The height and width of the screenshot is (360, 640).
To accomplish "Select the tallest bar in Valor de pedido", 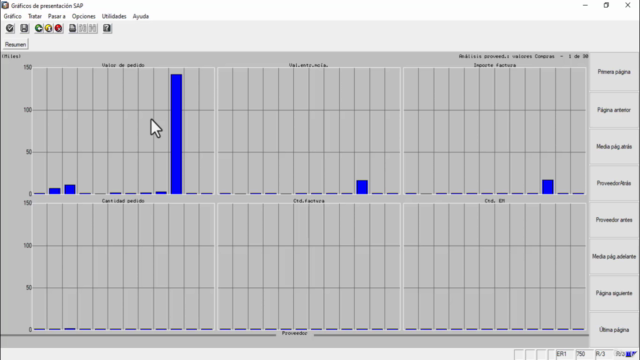I will [176, 134].
